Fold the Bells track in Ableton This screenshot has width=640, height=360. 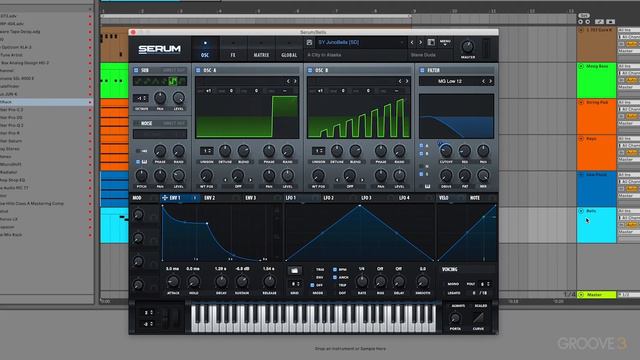click(581, 211)
